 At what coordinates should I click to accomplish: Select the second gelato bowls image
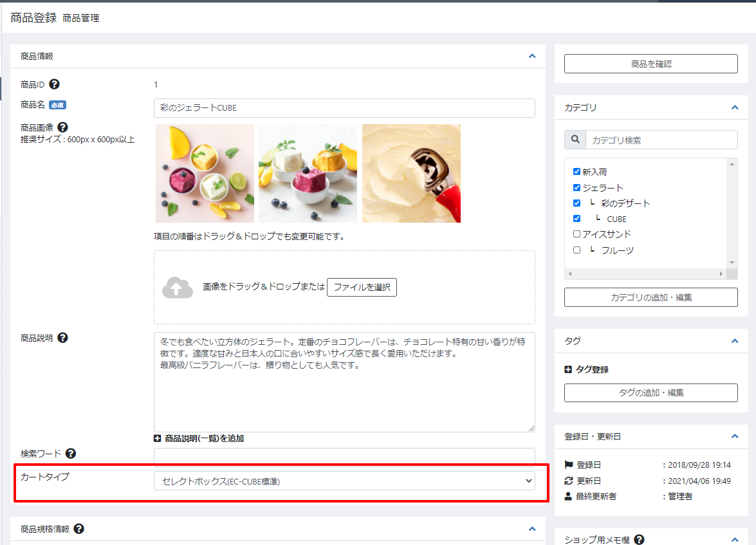308,173
